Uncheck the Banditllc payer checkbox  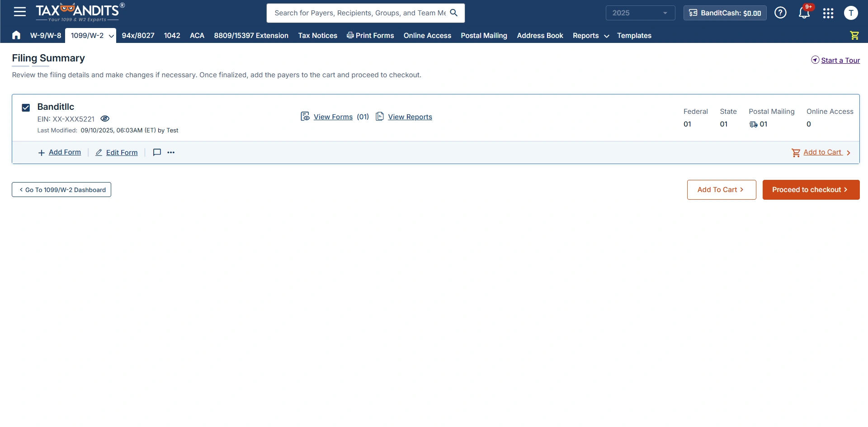(x=26, y=108)
